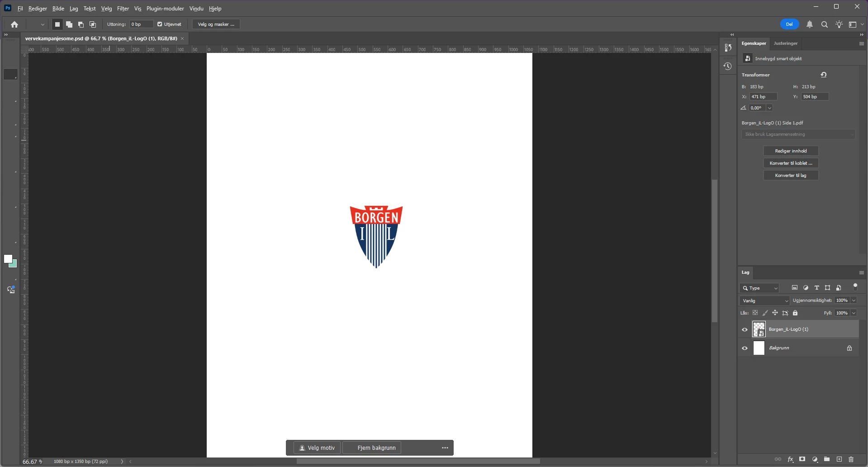Screen dimensions: 868x467
Task: Open the Plugin-moduler menu
Action: [x=165, y=9]
